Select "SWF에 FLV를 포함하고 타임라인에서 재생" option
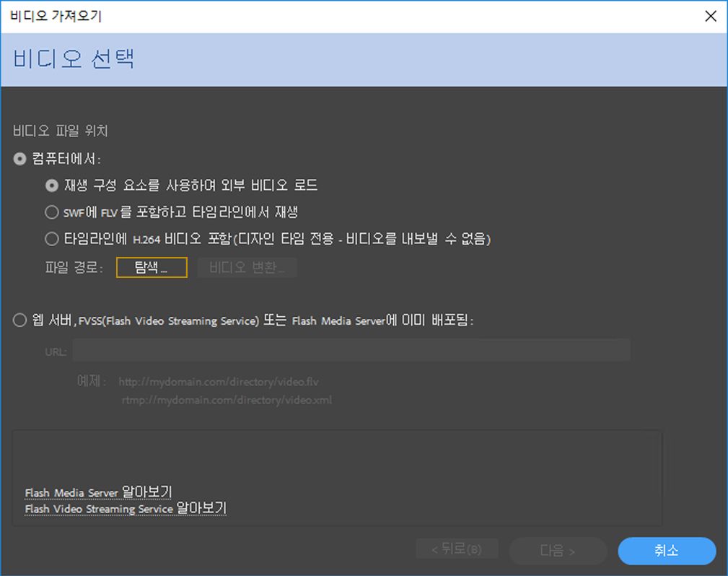728x576 pixels. click(51, 211)
